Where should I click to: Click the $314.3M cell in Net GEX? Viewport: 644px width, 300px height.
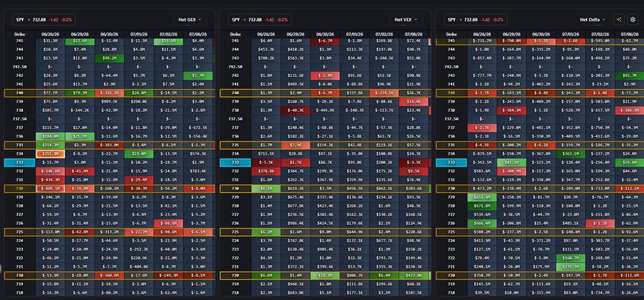(x=50, y=145)
